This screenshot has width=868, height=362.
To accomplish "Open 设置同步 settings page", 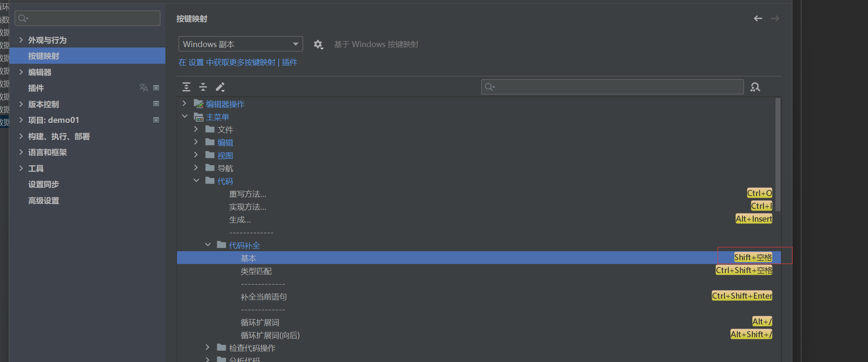I will point(44,184).
